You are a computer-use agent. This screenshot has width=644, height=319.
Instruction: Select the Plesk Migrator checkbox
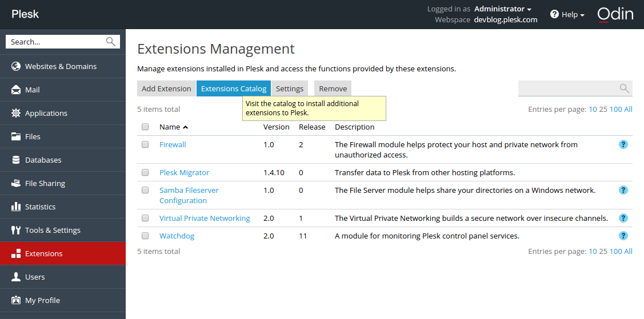[145, 172]
